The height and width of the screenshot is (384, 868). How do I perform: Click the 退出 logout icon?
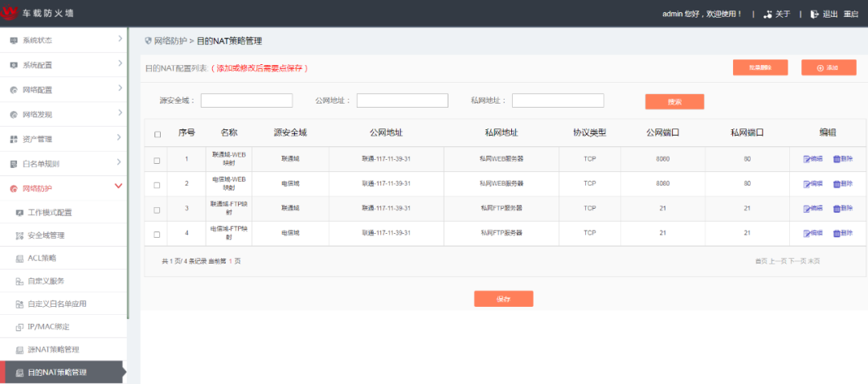(x=814, y=14)
